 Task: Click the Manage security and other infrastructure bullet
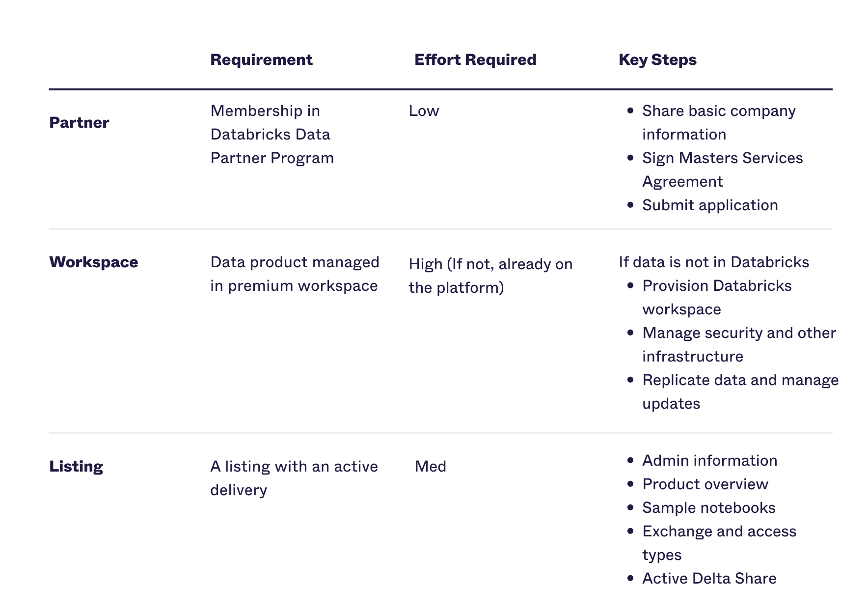(x=738, y=345)
